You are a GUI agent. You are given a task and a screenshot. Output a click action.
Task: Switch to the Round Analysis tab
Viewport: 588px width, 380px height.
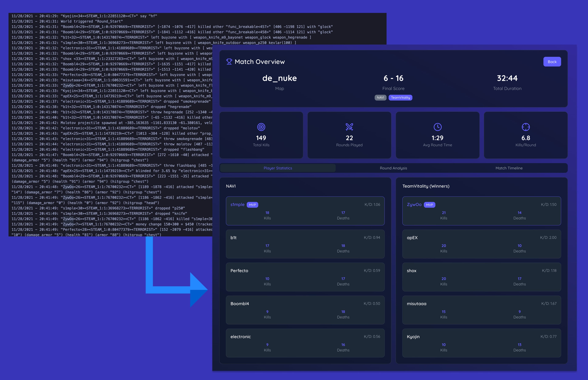393,168
